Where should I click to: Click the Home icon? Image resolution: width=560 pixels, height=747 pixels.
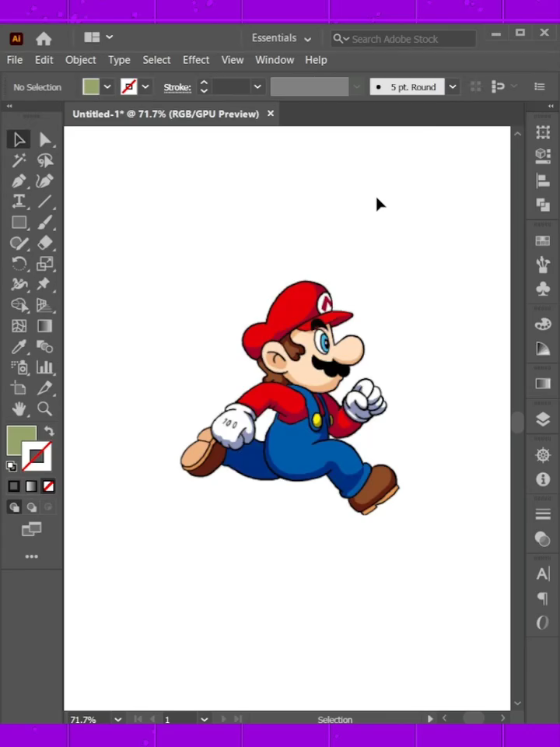point(44,39)
